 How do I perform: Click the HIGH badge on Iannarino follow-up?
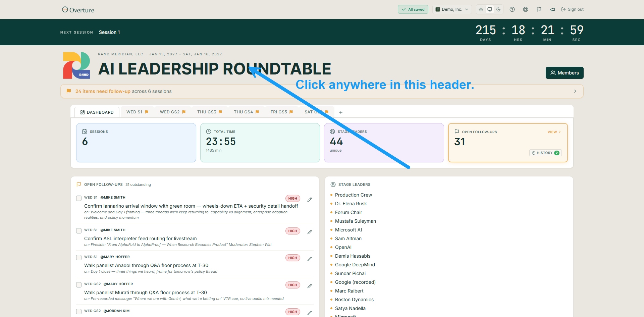coord(293,199)
